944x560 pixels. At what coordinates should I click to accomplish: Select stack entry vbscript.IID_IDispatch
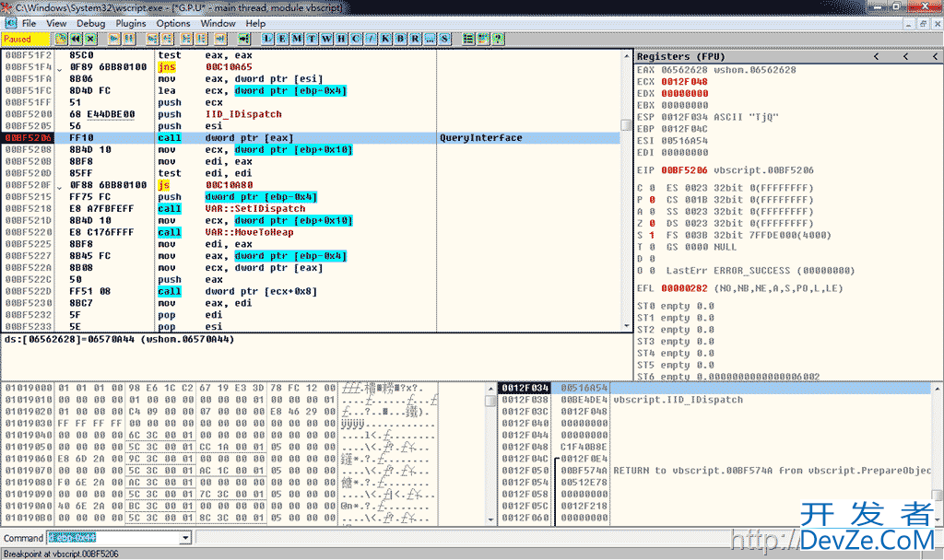pos(678,400)
